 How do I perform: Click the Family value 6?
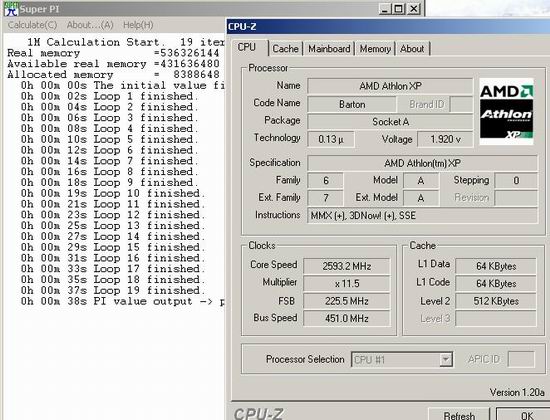click(326, 180)
